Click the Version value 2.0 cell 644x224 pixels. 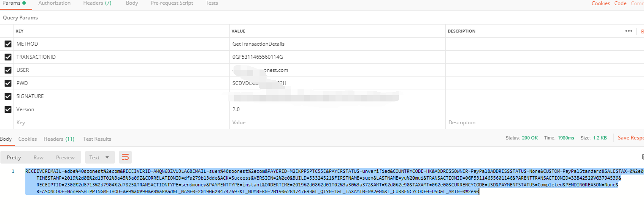pyautogui.click(x=338, y=109)
